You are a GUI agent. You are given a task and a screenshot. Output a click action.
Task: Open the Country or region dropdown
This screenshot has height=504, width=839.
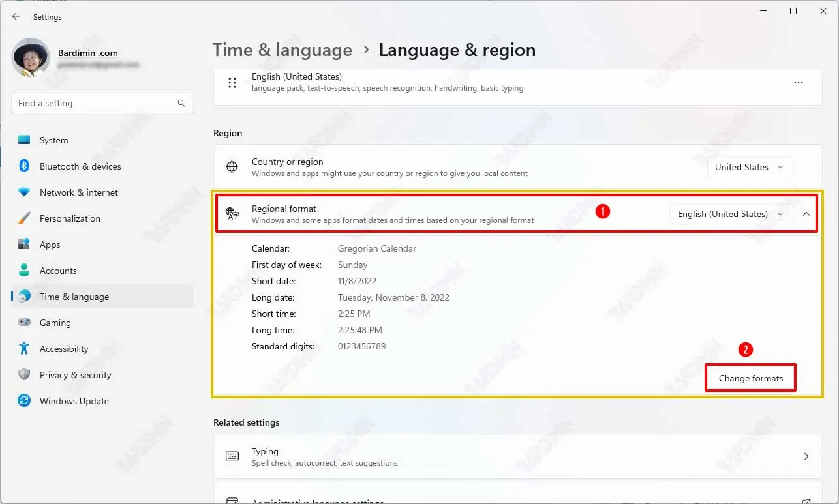click(x=750, y=167)
